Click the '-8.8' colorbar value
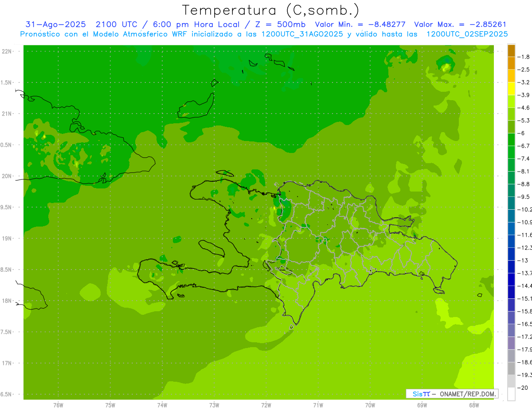Image resolution: width=532 pixels, height=411 pixels. pyautogui.click(x=524, y=184)
